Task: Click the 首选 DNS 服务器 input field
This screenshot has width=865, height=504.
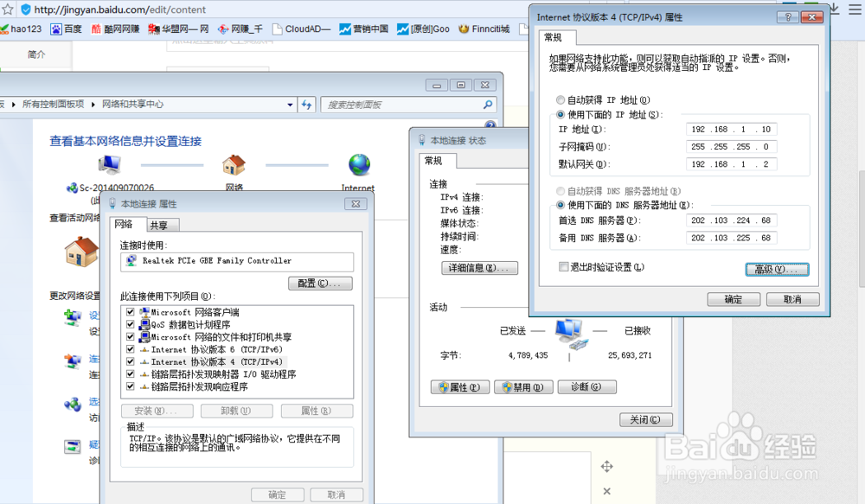Action: coord(731,220)
